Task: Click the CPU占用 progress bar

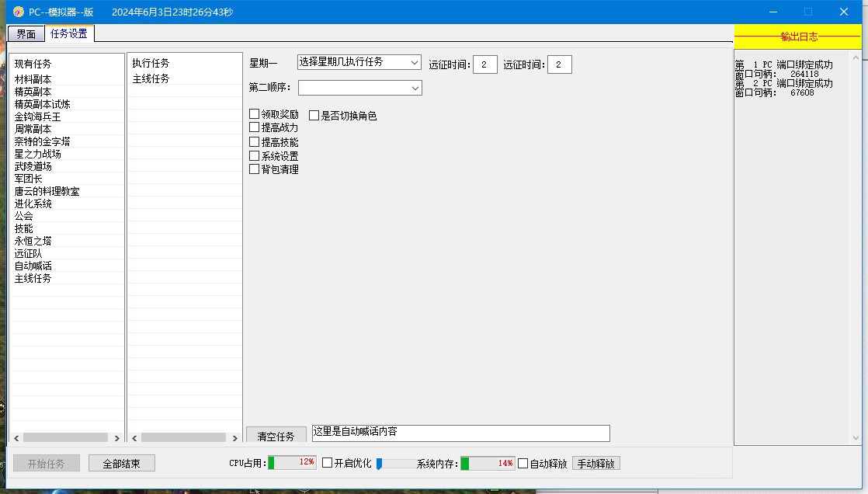Action: (x=292, y=463)
